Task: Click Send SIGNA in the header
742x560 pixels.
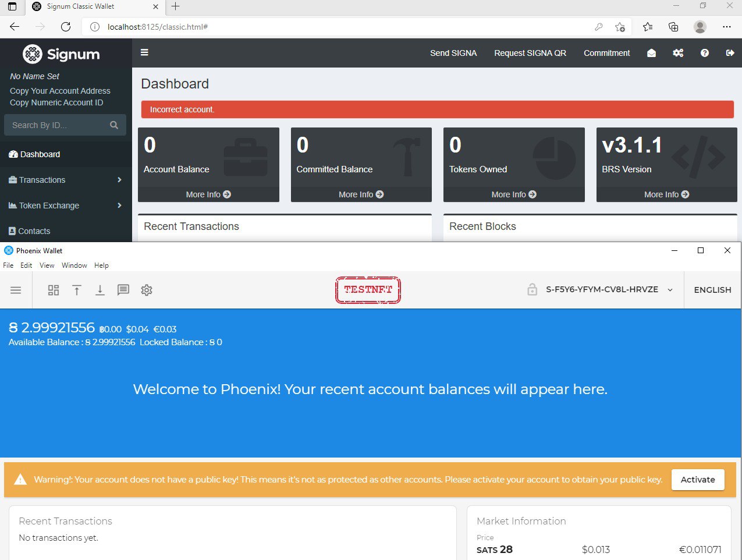Action: [x=453, y=53]
